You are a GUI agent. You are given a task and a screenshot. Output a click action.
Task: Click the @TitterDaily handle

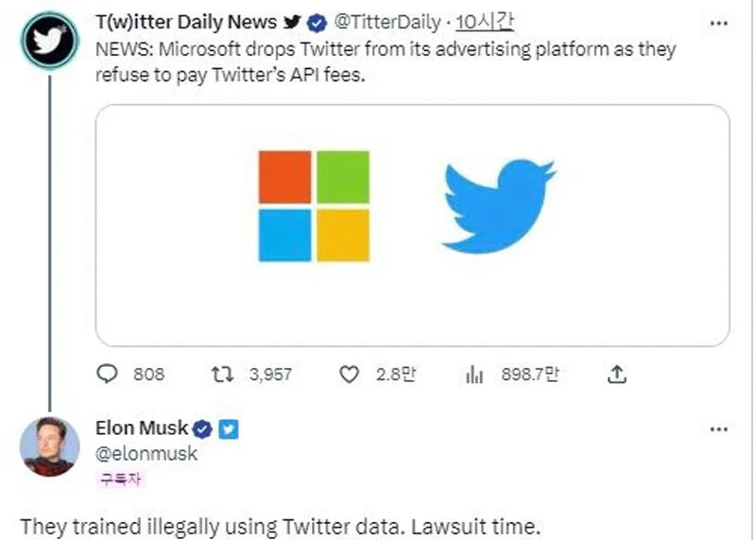pos(388,23)
